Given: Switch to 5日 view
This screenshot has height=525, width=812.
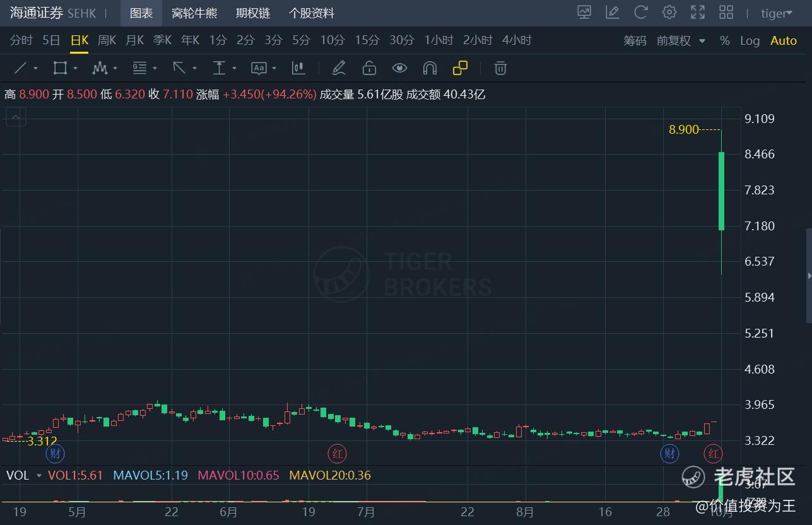Looking at the screenshot, I should coord(51,40).
